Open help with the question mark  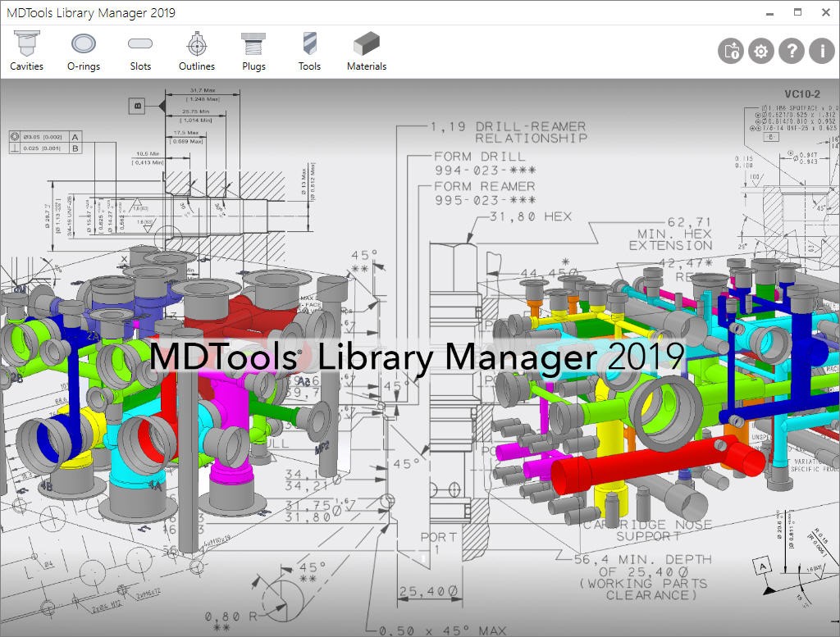(x=792, y=52)
